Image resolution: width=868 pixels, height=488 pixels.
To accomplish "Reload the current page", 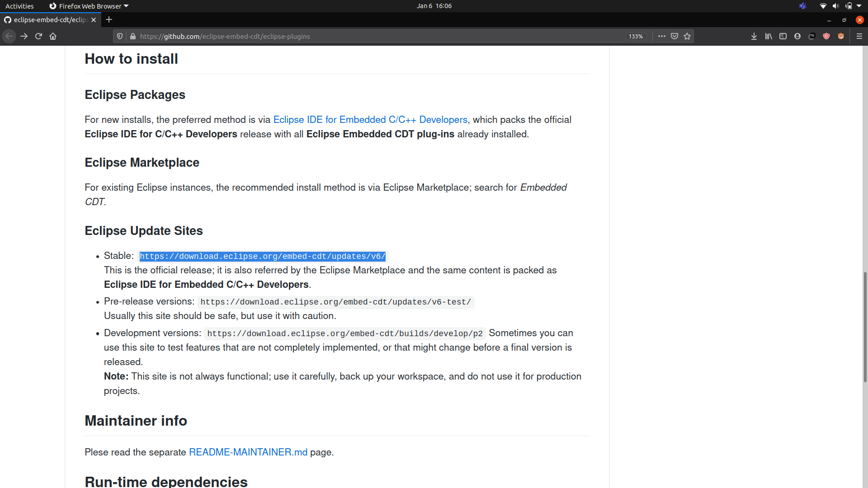I will [38, 36].
